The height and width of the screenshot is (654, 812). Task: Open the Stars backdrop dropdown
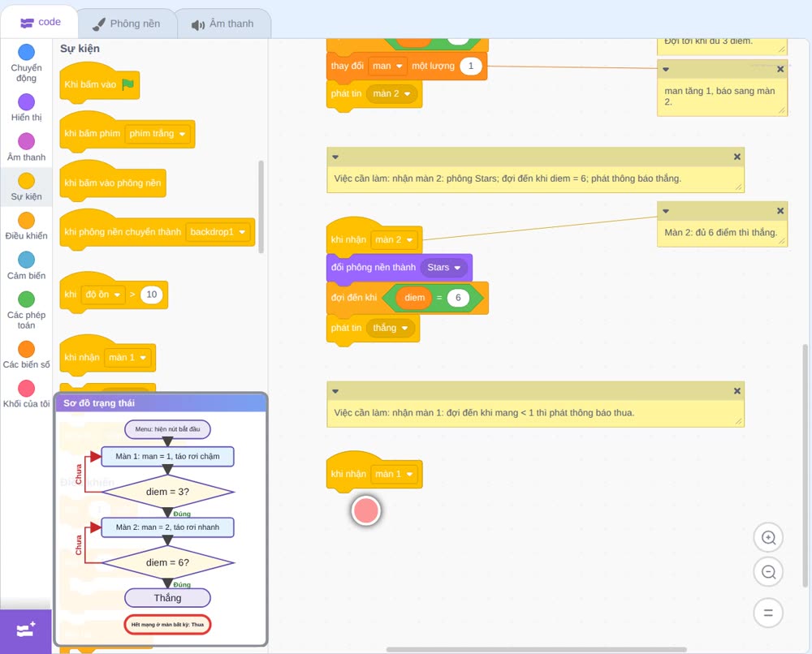click(x=444, y=268)
